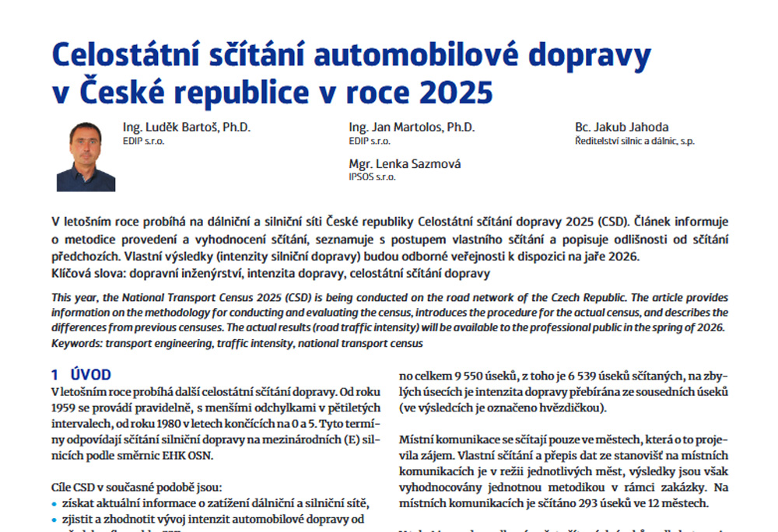
Task: Click the article title 'Celostátní sčítání automobilové dopravy'
Action: 351,55
